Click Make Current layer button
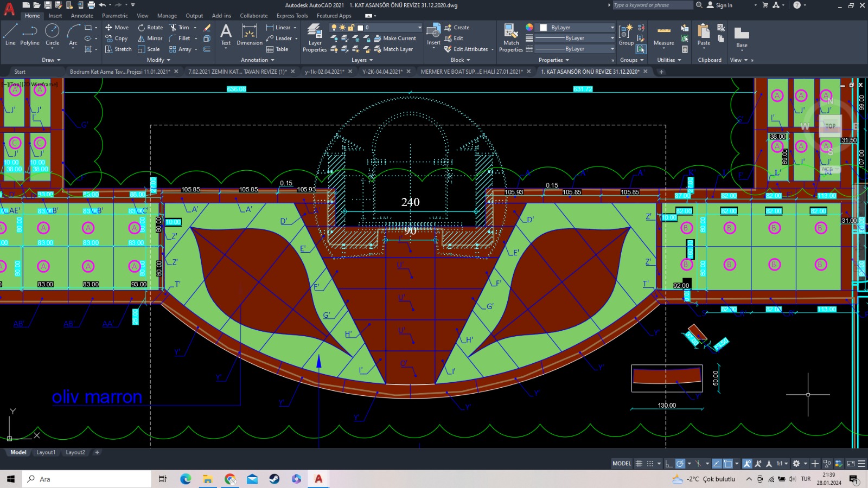Screen dimensions: 868x488 (395, 38)
